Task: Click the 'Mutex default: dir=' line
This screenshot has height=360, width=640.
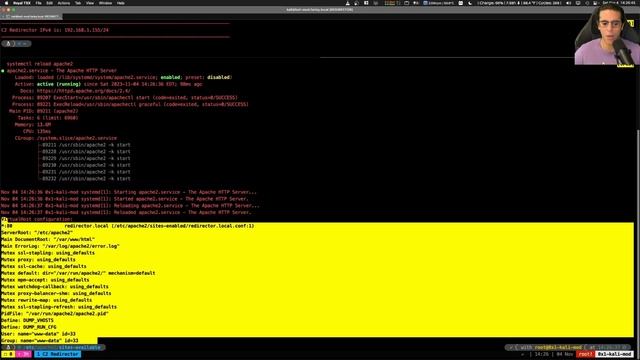Action: (x=78, y=273)
